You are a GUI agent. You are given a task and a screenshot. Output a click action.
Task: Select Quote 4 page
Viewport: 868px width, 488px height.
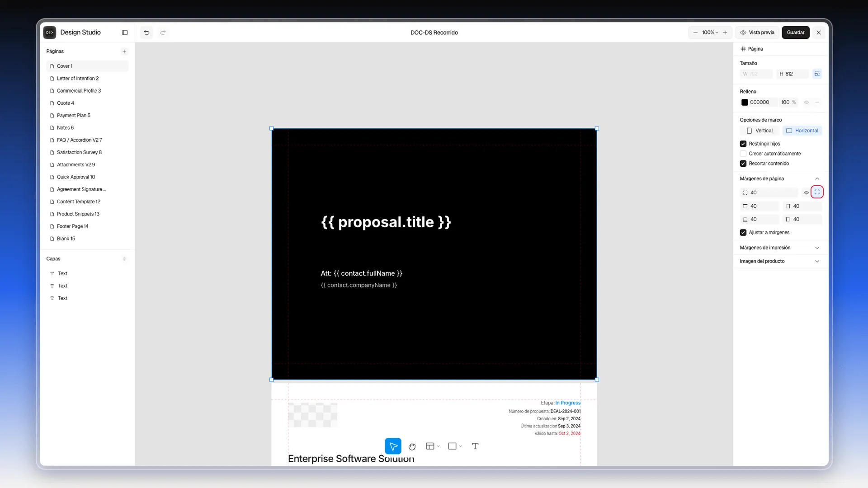click(87, 103)
